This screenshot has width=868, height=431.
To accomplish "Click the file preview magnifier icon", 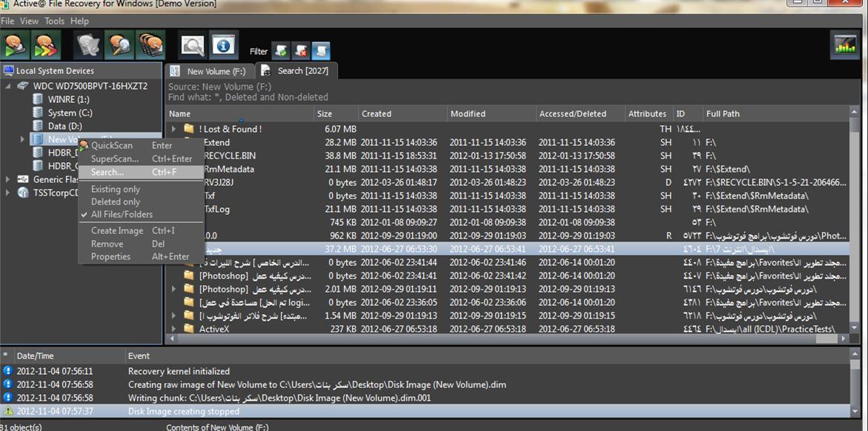I will click(193, 46).
